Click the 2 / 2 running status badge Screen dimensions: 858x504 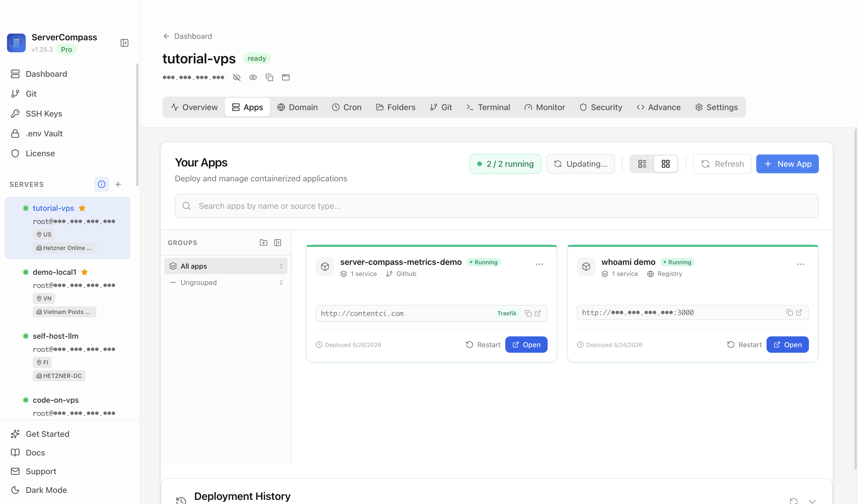(505, 164)
